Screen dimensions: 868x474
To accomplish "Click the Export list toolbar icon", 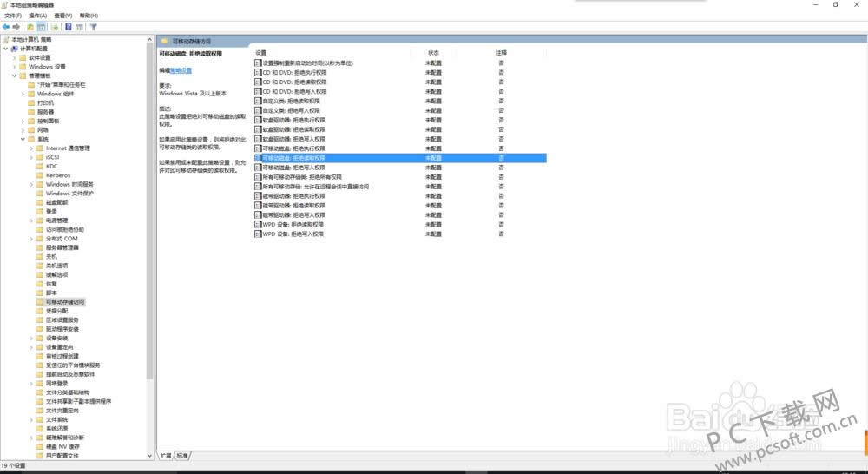I will [54, 27].
